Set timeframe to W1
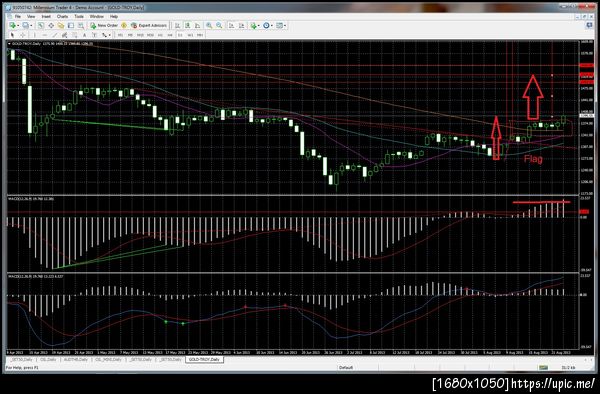Viewport: 600px width, 394px height. point(190,35)
